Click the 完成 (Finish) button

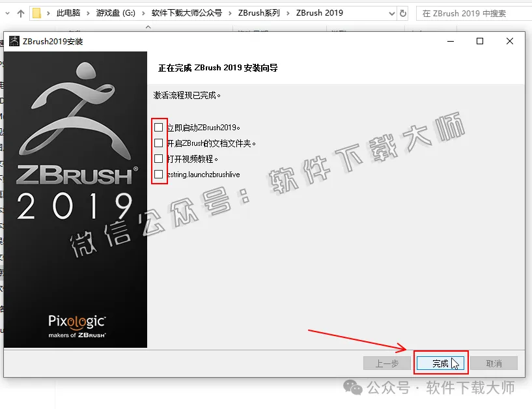(x=441, y=363)
